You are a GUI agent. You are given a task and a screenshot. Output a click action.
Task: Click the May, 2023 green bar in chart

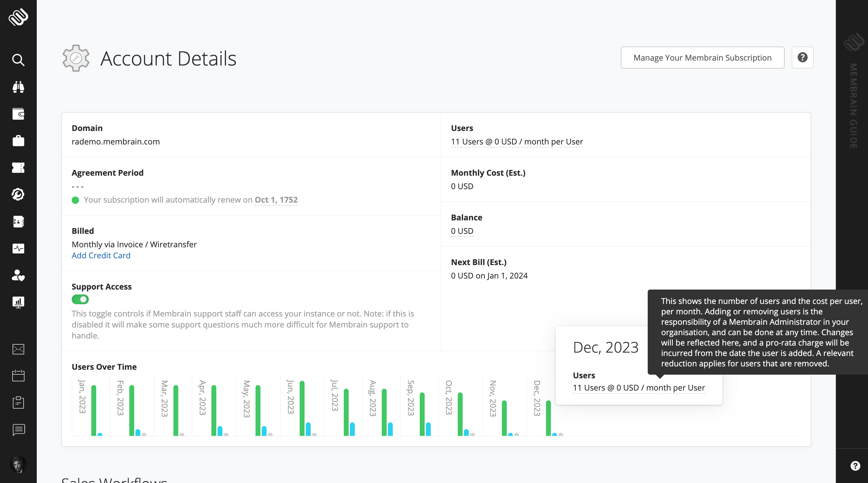click(258, 410)
